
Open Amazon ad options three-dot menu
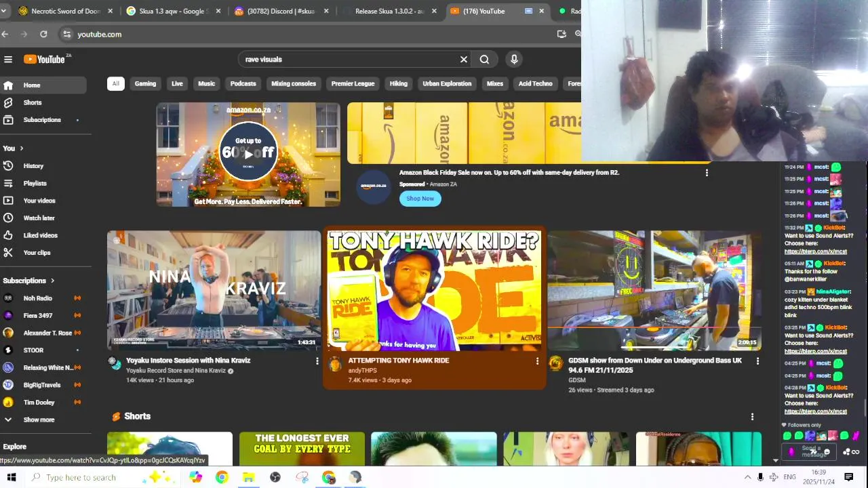tap(707, 173)
